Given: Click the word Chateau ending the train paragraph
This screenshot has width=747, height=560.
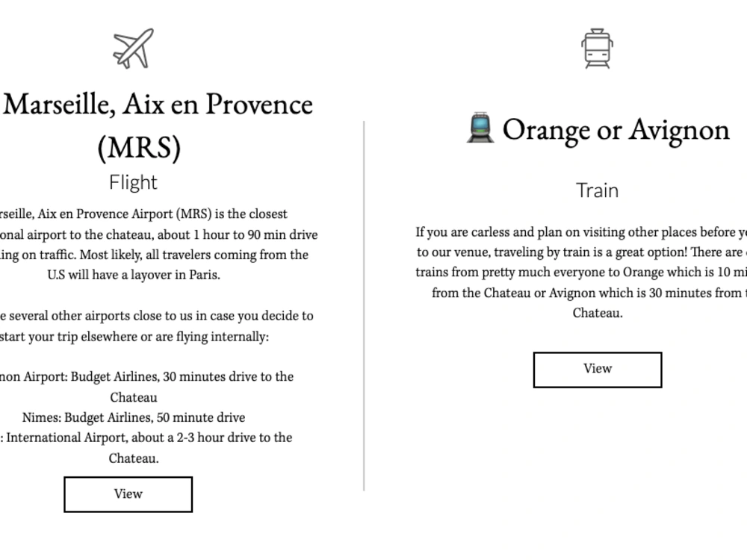Looking at the screenshot, I should (x=598, y=313).
